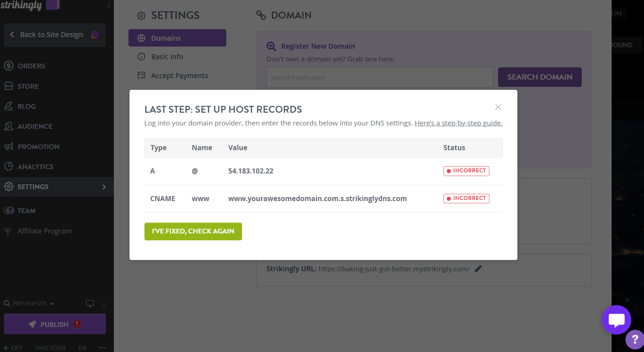Click the red Publish warning badge

click(77, 324)
